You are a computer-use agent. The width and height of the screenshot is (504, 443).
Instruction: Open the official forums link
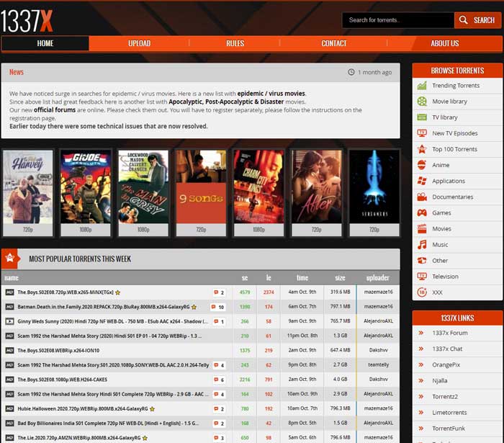[x=55, y=110]
